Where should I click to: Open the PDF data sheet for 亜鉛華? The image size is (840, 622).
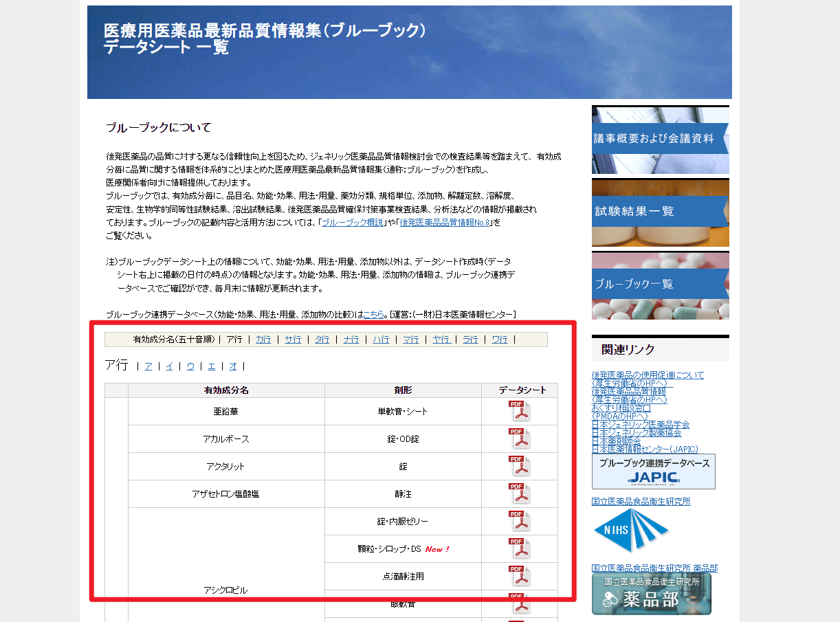click(x=520, y=411)
